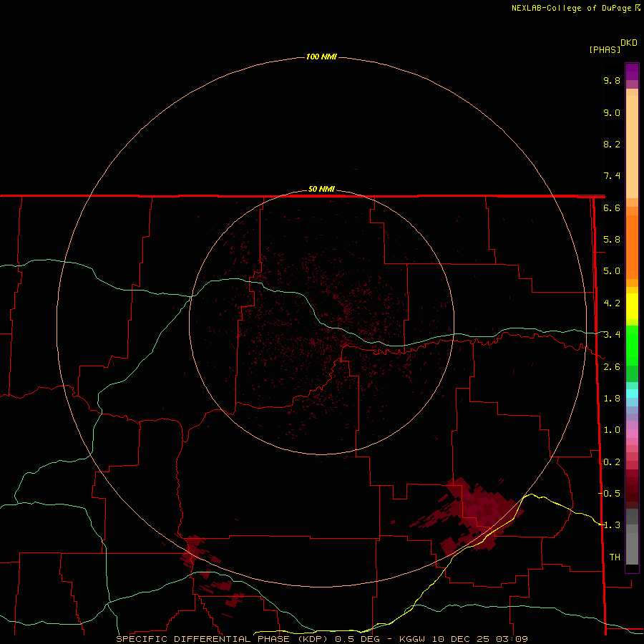Click the 2.6 value on the color scale
The height and width of the screenshot is (644, 644).
click(612, 367)
